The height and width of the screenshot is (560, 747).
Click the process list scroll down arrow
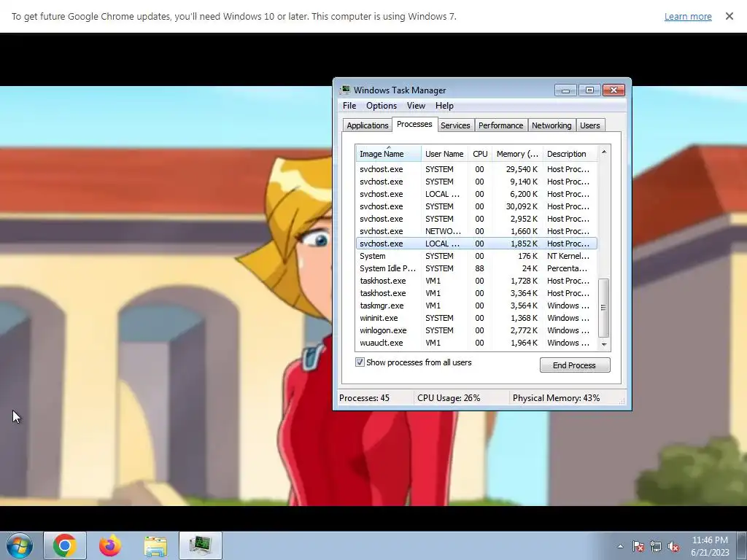point(603,344)
